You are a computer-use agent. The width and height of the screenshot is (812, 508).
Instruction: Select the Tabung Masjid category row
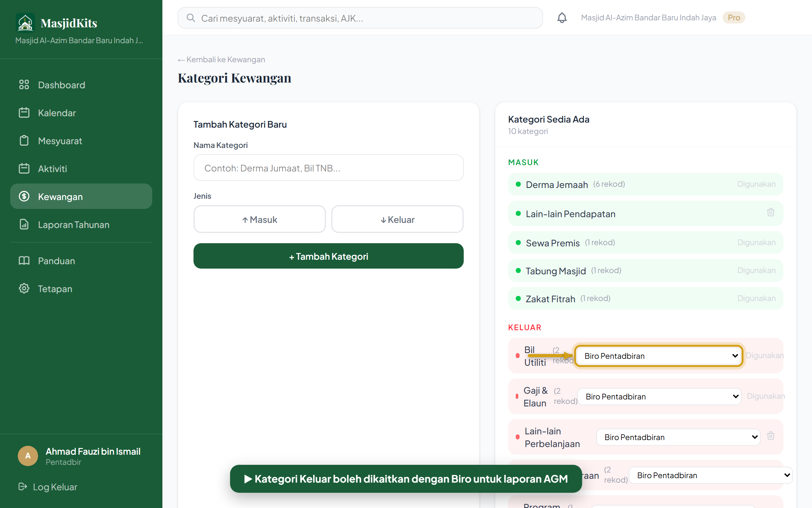(x=645, y=271)
